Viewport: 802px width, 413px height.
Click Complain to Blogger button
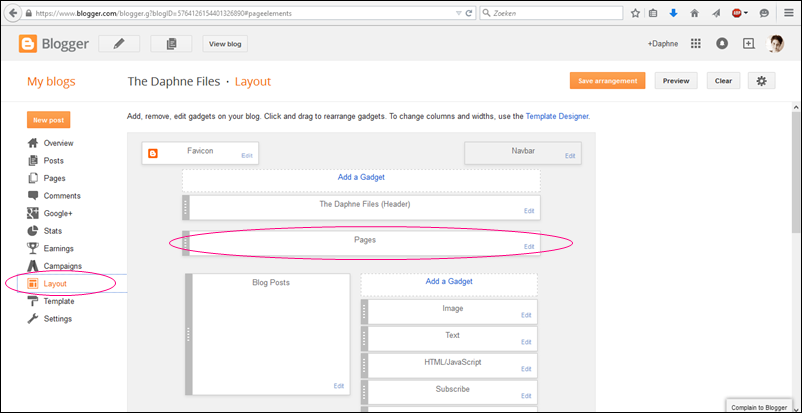click(x=759, y=407)
